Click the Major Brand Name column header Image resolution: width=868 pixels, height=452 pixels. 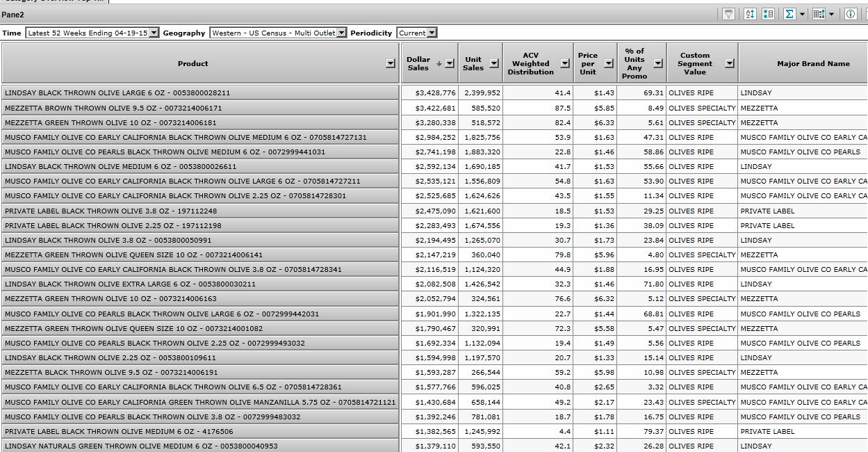pos(812,63)
